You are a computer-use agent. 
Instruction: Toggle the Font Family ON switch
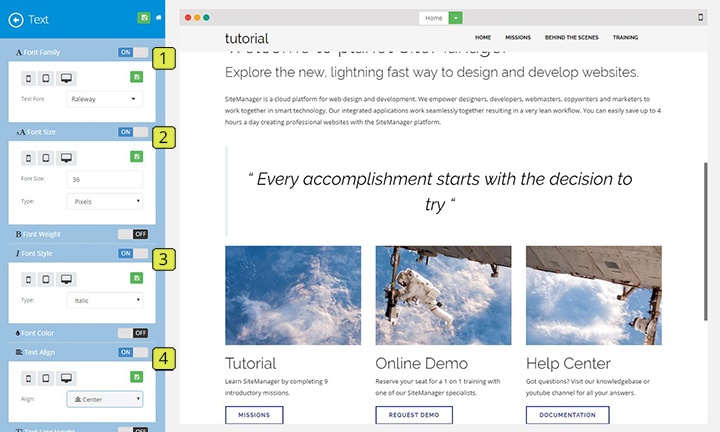[x=133, y=52]
